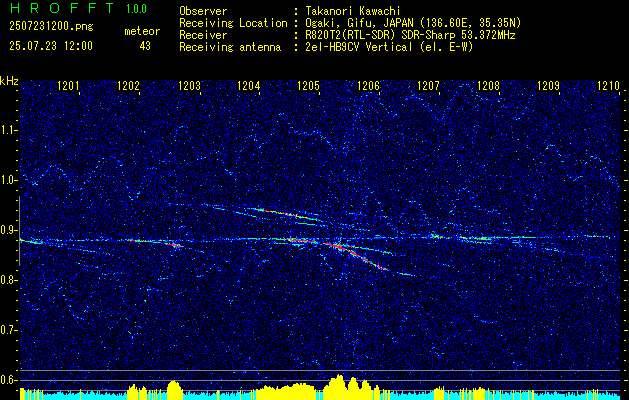
Task: Click the Observer field label
Action: (x=203, y=11)
